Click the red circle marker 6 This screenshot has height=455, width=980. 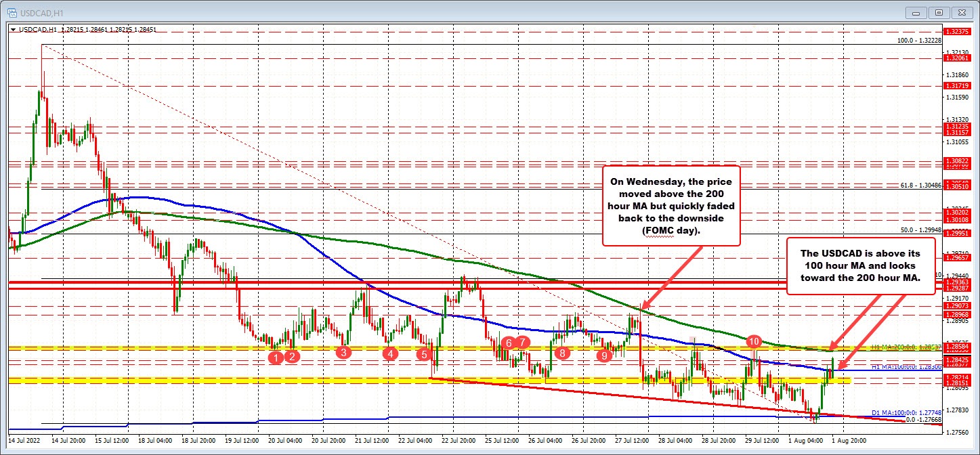tap(509, 343)
